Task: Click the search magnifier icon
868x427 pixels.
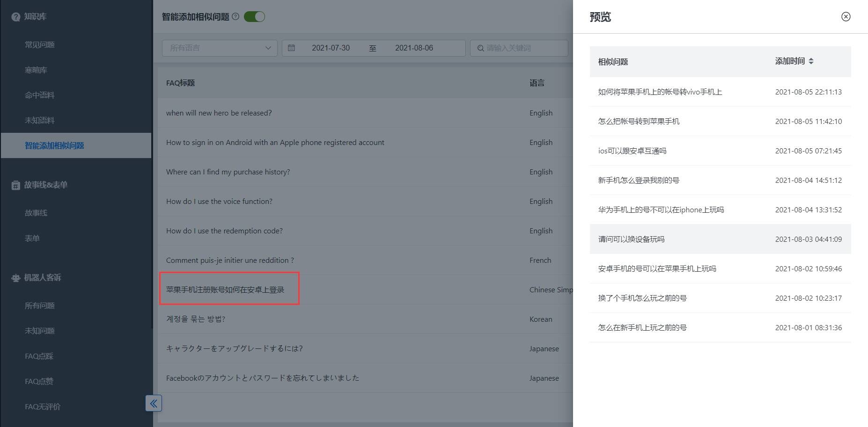Action: coord(480,48)
